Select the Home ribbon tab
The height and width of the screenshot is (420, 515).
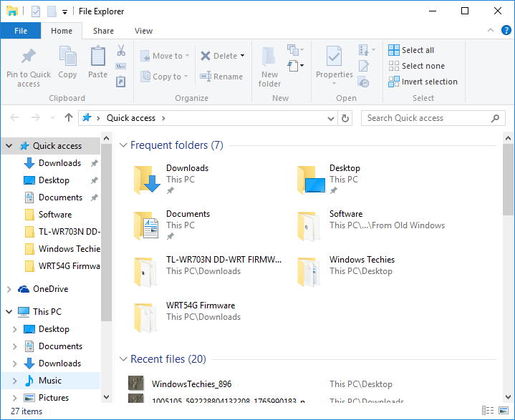click(x=62, y=31)
